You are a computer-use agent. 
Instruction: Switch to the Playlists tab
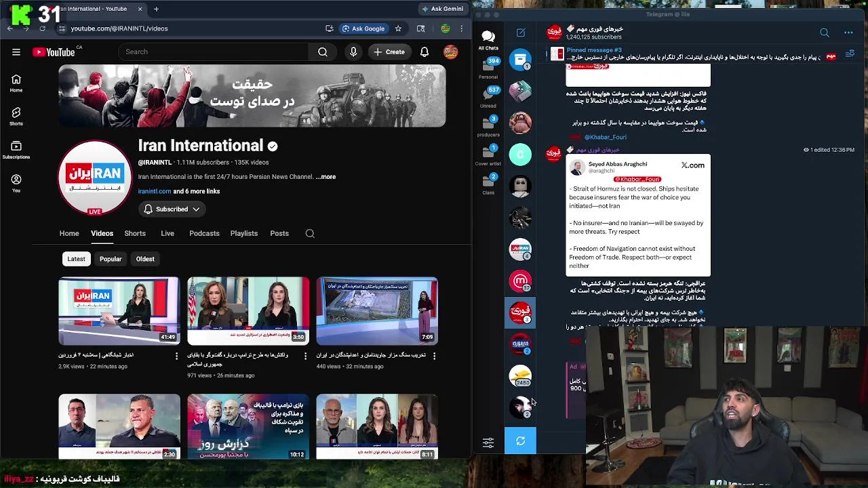pyautogui.click(x=244, y=234)
